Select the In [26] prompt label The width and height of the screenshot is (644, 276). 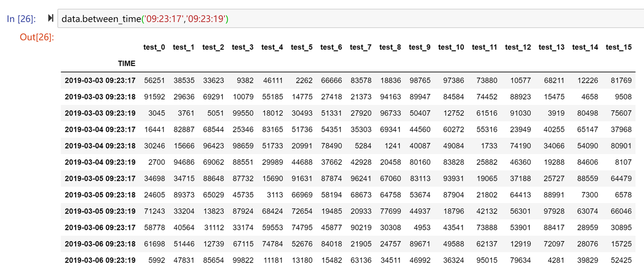click(21, 19)
